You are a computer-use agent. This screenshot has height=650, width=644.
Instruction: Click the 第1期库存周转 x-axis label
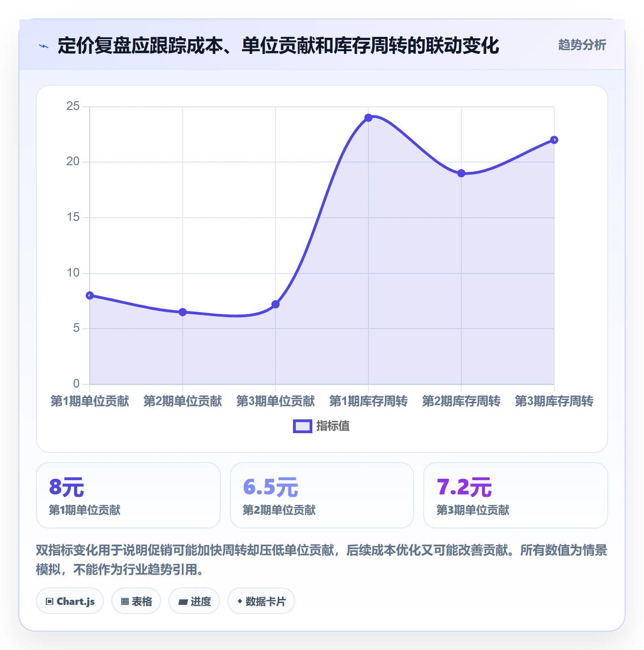pos(368,401)
